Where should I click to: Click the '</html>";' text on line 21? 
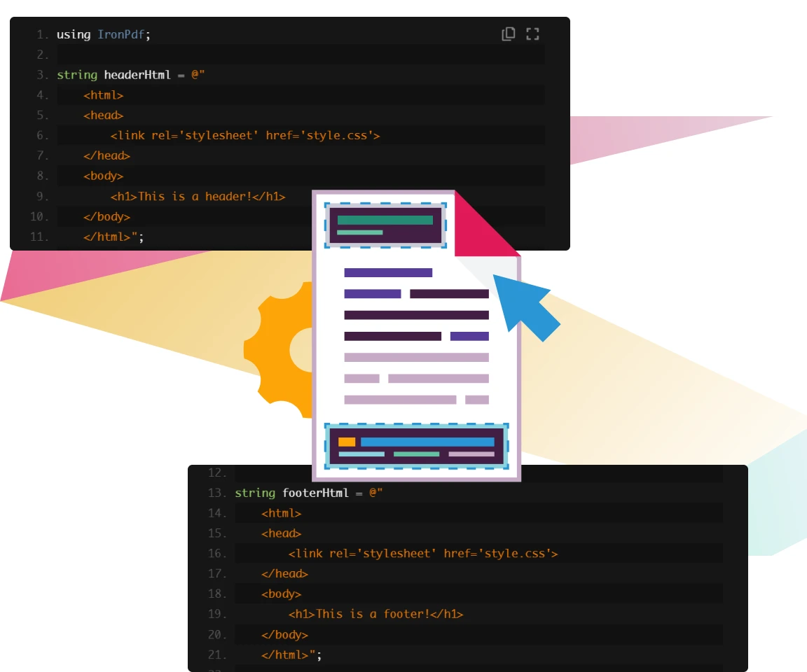tap(292, 655)
